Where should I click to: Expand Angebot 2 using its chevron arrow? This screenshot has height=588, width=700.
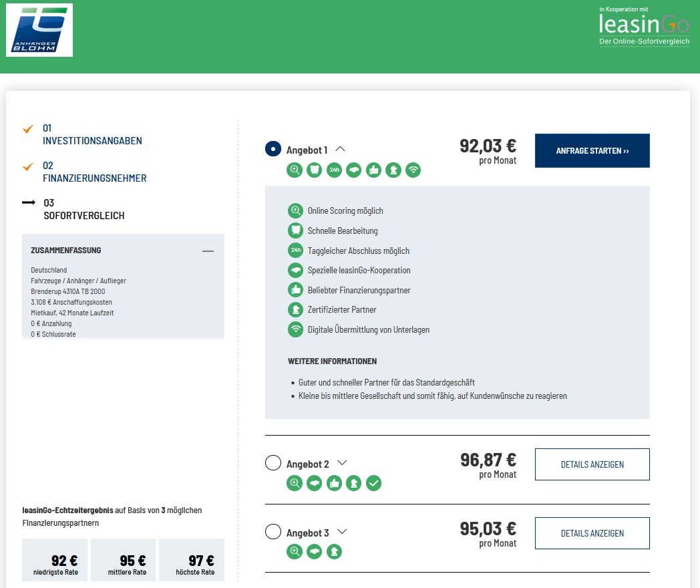point(343,463)
